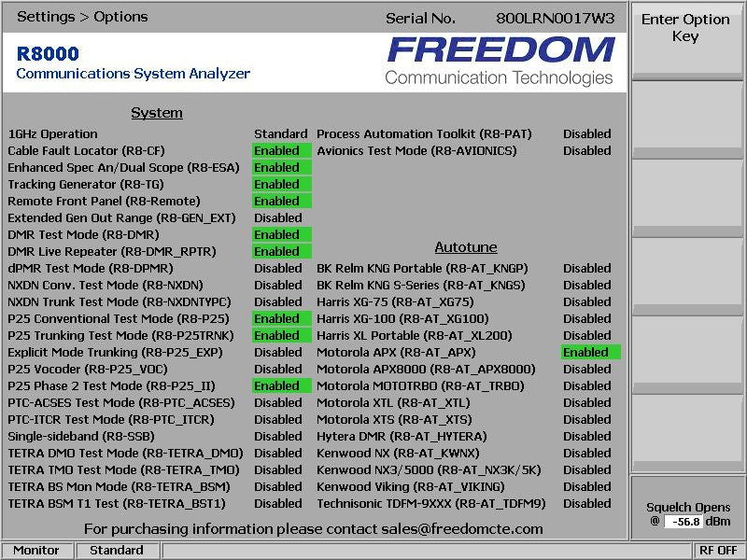
Task: Select Extended Gen Out Range (R8-GEN_EXT) label
Action: [122, 218]
